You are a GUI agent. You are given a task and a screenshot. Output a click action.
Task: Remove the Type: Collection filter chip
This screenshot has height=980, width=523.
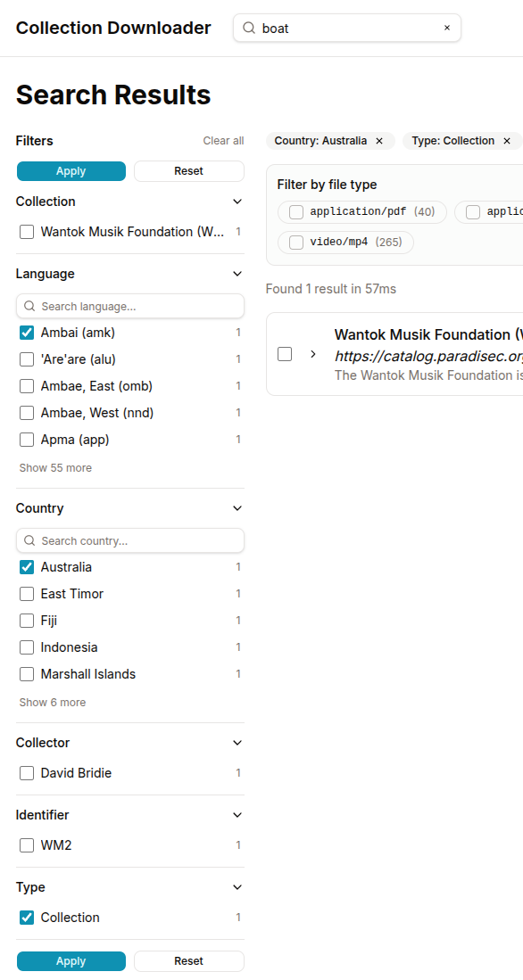507,141
